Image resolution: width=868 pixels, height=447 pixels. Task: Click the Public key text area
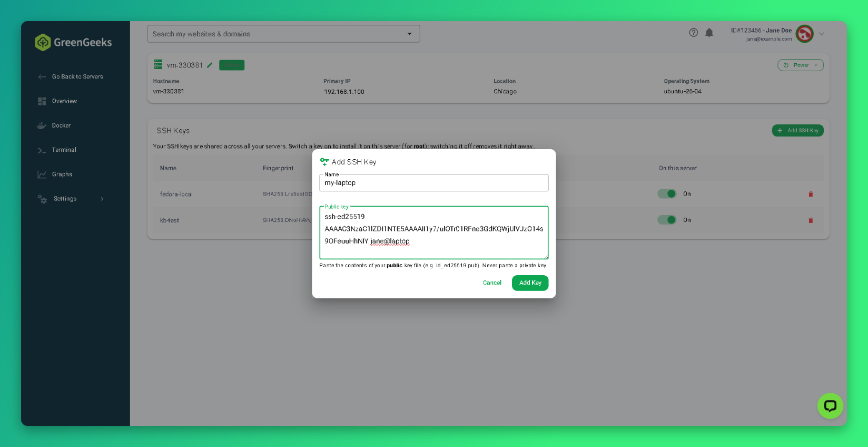click(x=433, y=232)
